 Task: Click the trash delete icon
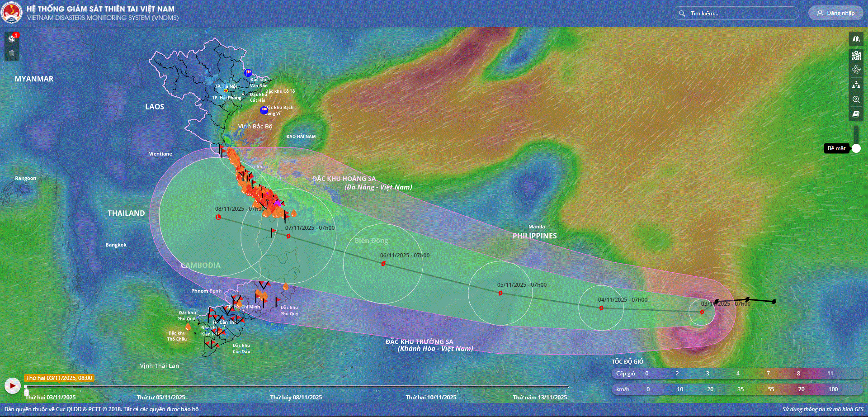pos(12,53)
